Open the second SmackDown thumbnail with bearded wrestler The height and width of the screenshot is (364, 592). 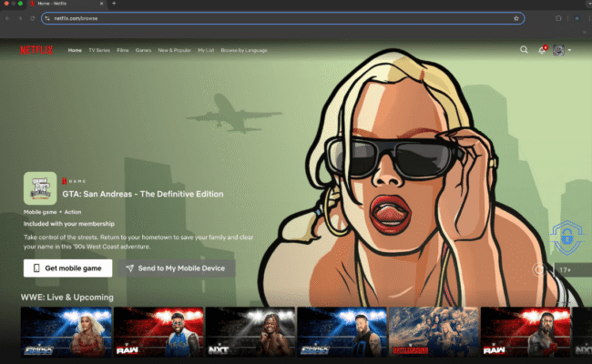click(342, 332)
